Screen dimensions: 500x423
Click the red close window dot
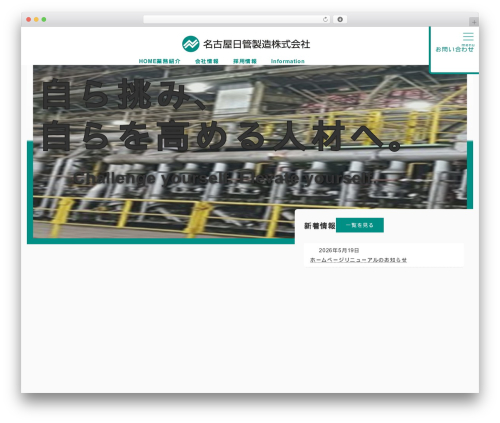29,20
